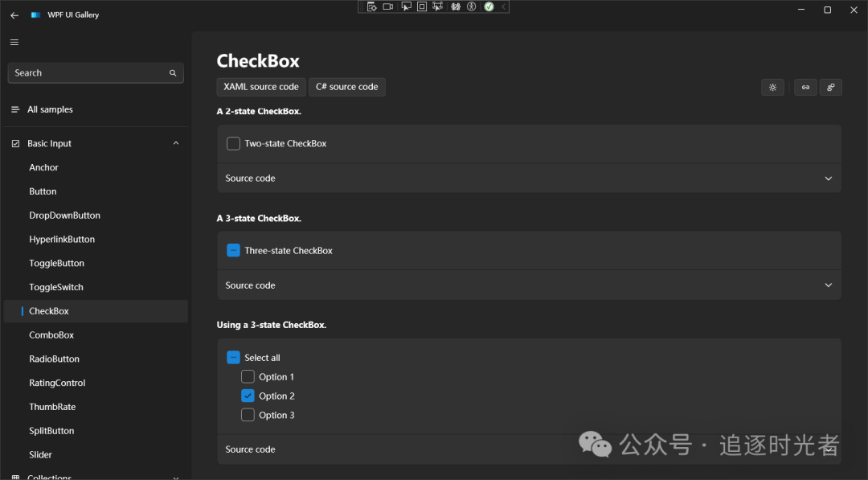Check Option 1 in the 3-state sample

pyautogui.click(x=248, y=376)
